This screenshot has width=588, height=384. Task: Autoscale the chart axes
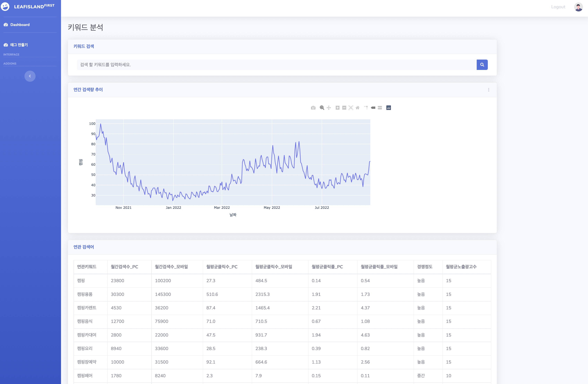click(x=351, y=108)
